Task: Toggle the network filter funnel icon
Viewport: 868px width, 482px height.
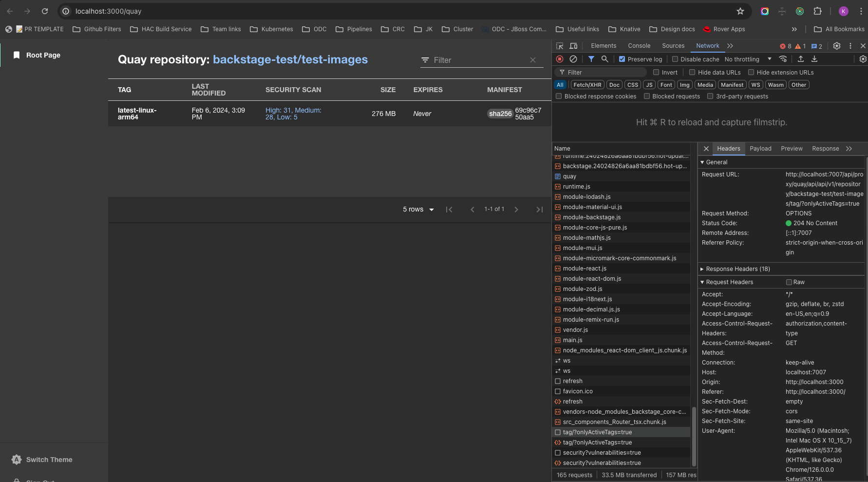Action: 591,59
